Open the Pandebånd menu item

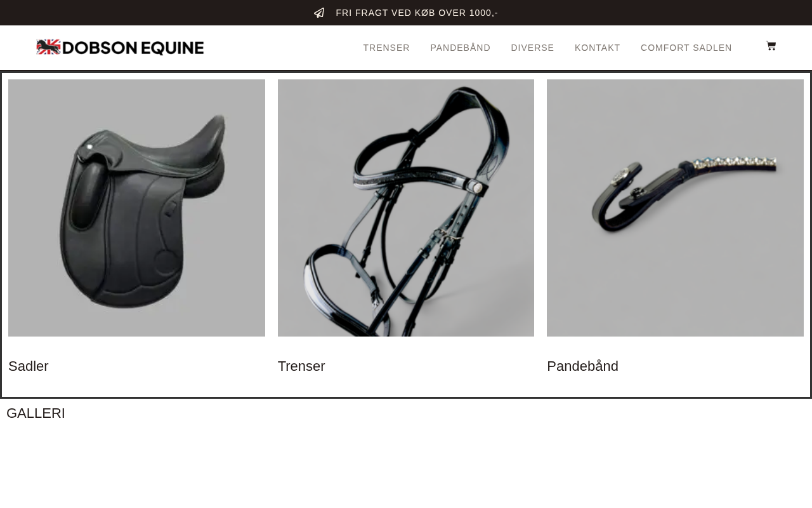[x=461, y=48]
